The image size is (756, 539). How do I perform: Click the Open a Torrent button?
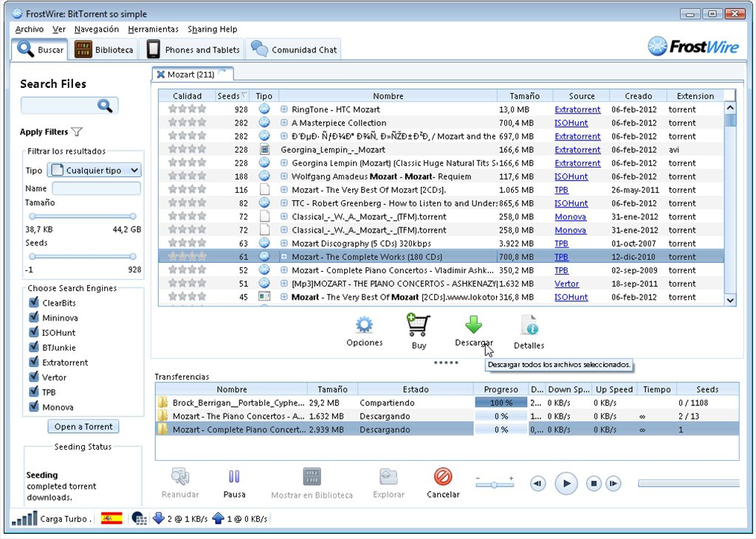(83, 427)
